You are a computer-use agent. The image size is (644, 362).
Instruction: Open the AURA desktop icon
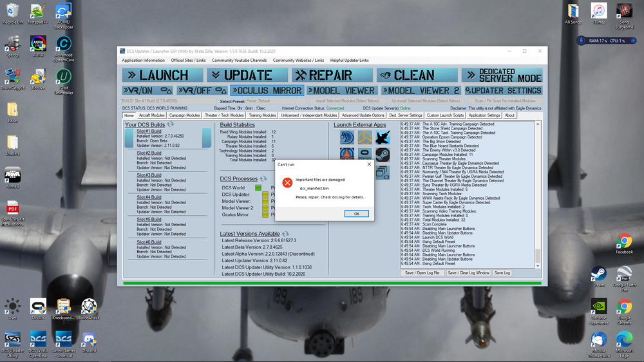click(38, 46)
